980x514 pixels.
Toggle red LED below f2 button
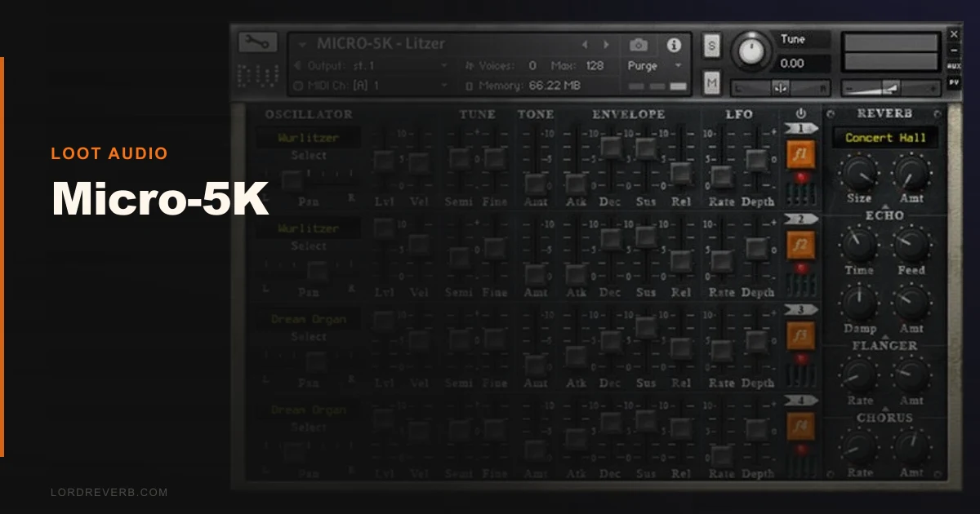tap(800, 268)
